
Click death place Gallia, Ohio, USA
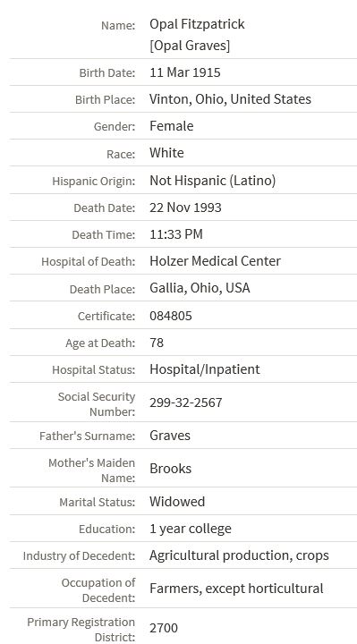click(x=200, y=288)
